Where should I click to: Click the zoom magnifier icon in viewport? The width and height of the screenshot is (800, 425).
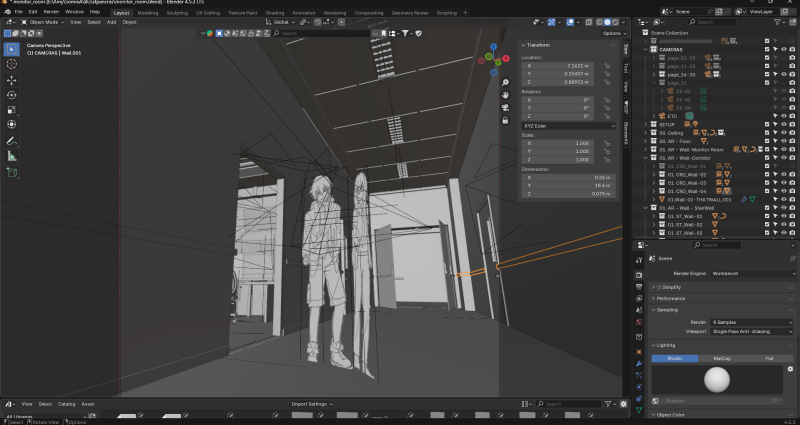coord(506,80)
